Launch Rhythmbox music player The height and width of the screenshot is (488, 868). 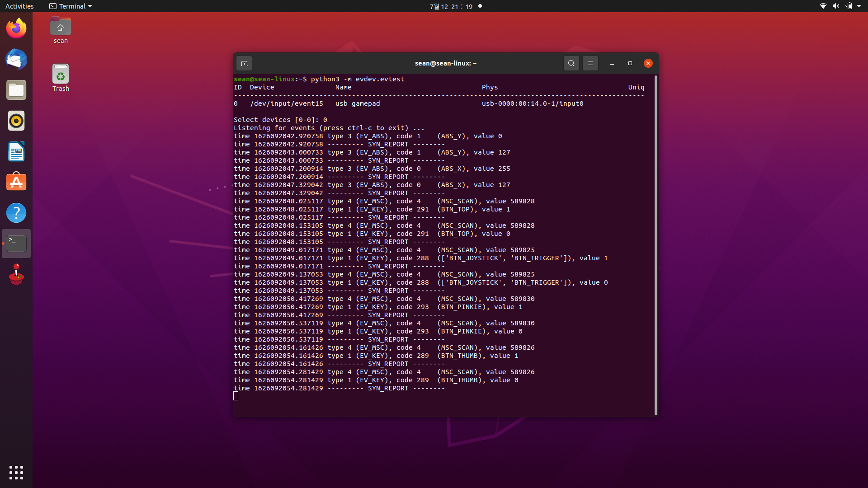point(16,121)
